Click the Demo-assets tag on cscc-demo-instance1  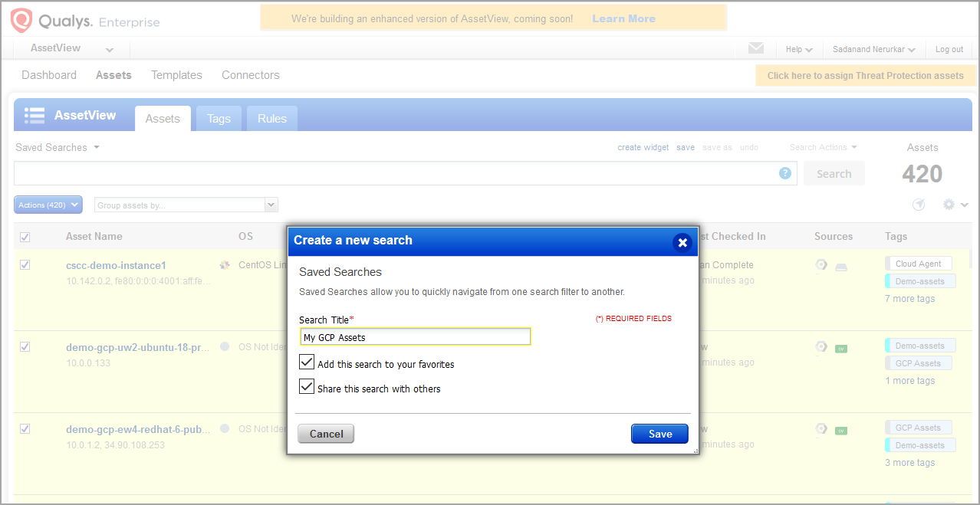(920, 281)
